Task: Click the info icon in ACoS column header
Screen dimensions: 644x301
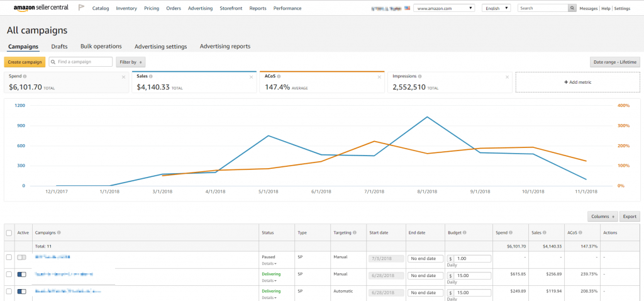Action: coord(579,233)
